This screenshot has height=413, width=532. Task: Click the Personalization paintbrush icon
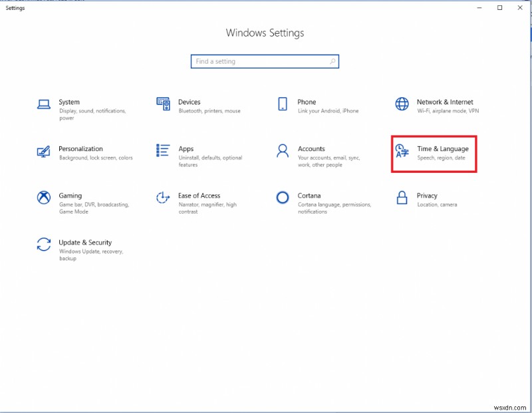click(x=43, y=152)
